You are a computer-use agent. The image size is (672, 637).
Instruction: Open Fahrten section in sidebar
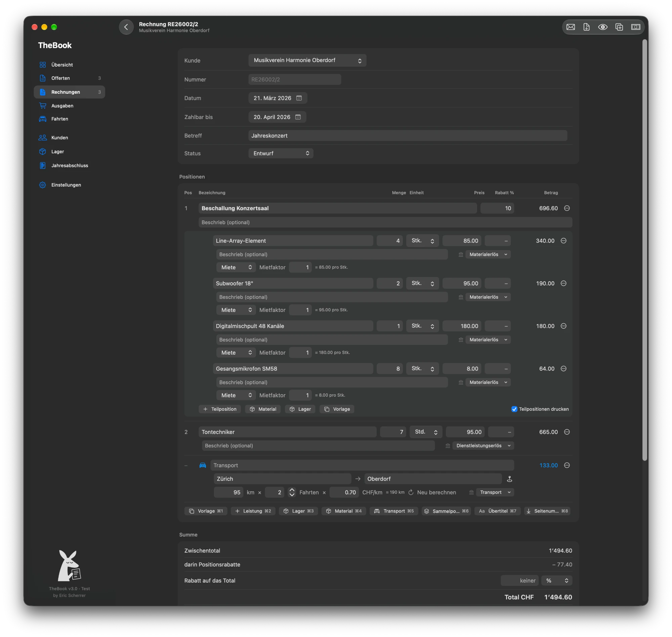[x=69, y=119]
